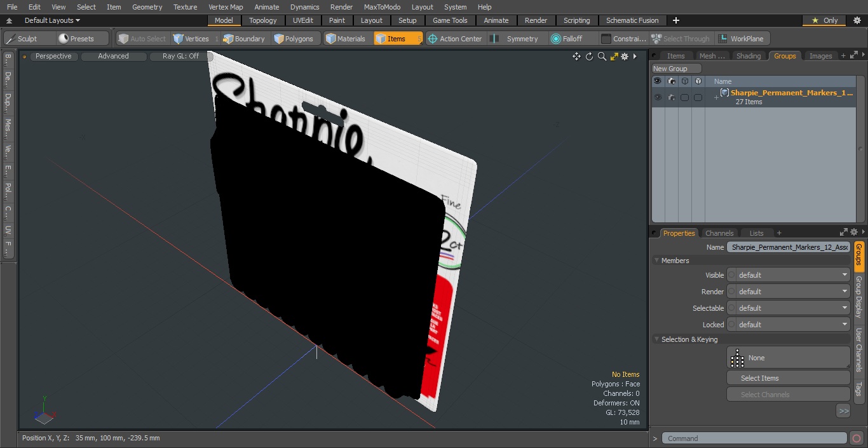This screenshot has height=448, width=868.
Task: Collapse the Members section
Action: tap(656, 261)
